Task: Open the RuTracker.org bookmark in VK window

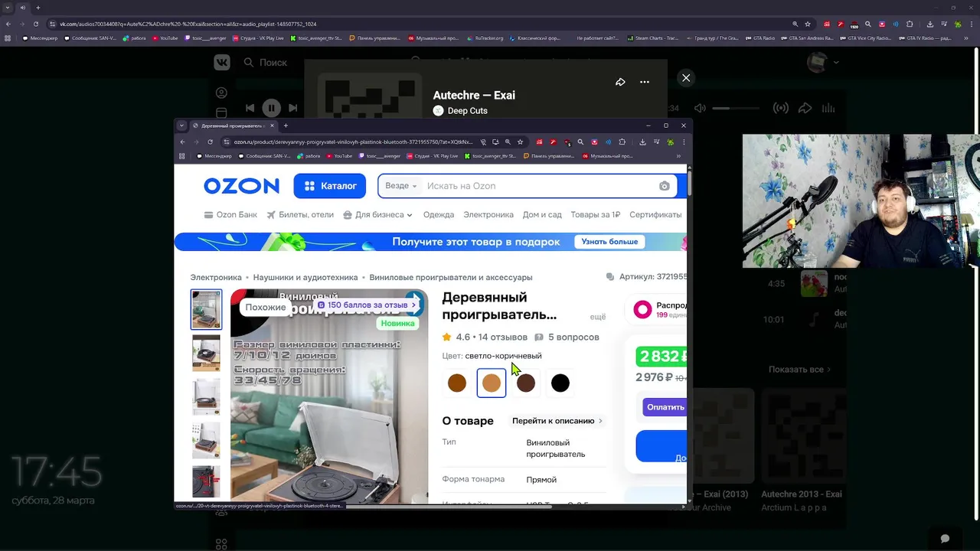Action: coord(485,37)
